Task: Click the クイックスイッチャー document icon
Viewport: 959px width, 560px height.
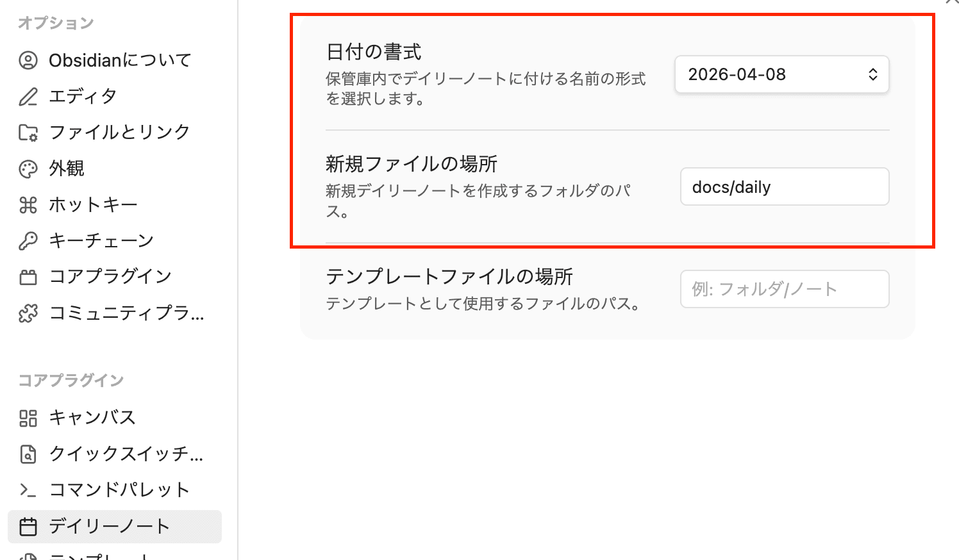Action: (x=28, y=454)
